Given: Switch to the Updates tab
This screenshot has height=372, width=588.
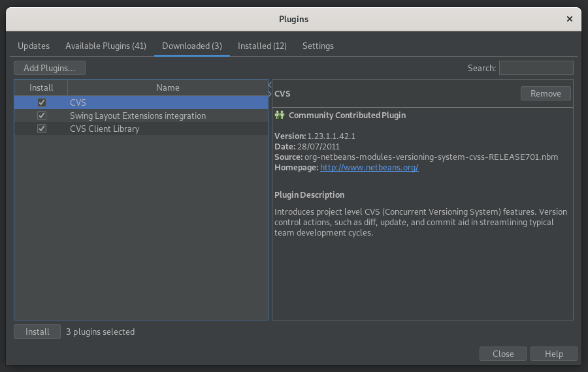Looking at the screenshot, I should click(33, 46).
